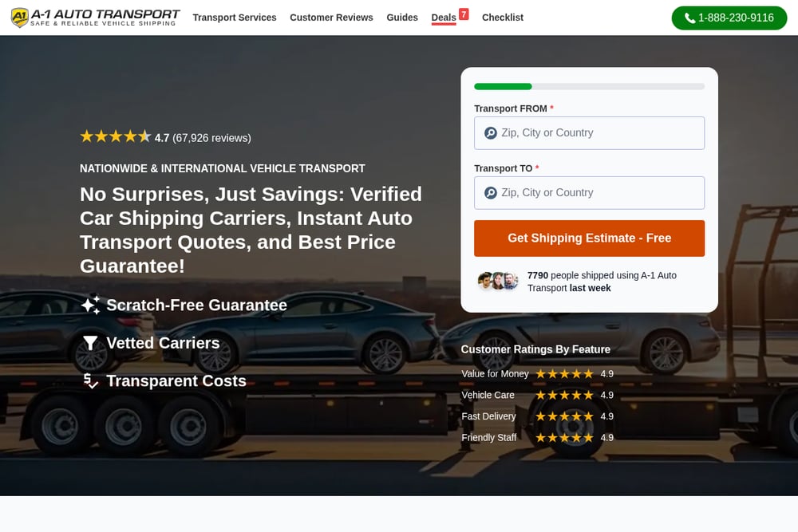Click 'Scratch-Free Guarantee' text
Screen dimensions: 798x532
pos(196,305)
